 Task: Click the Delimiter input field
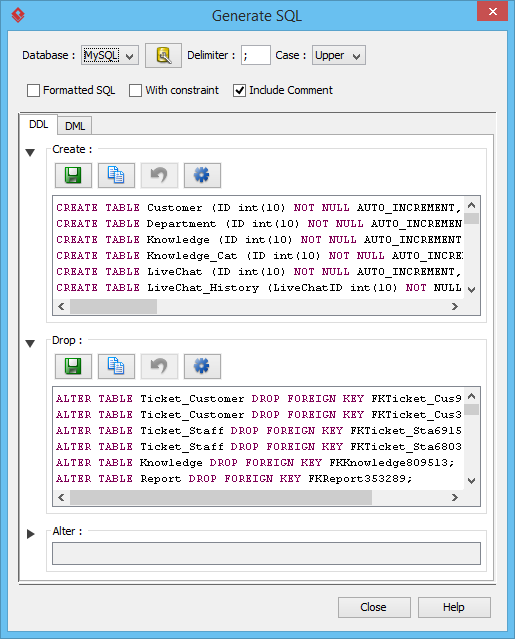(x=255, y=55)
